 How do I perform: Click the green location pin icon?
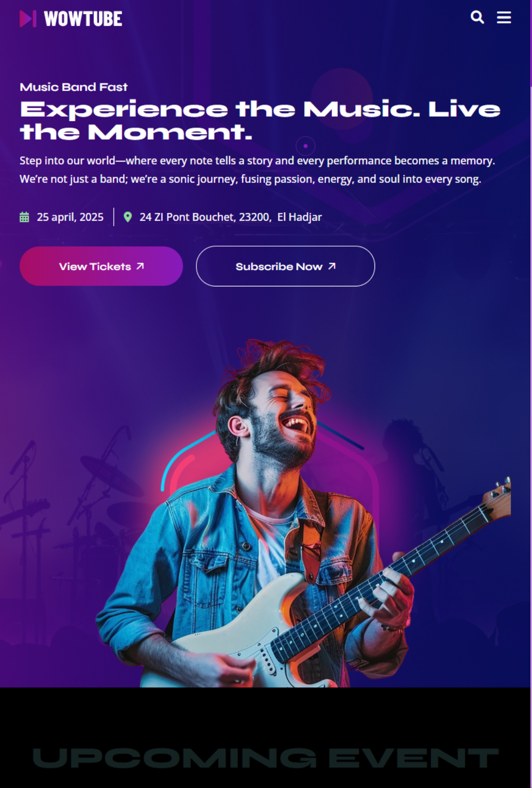128,217
